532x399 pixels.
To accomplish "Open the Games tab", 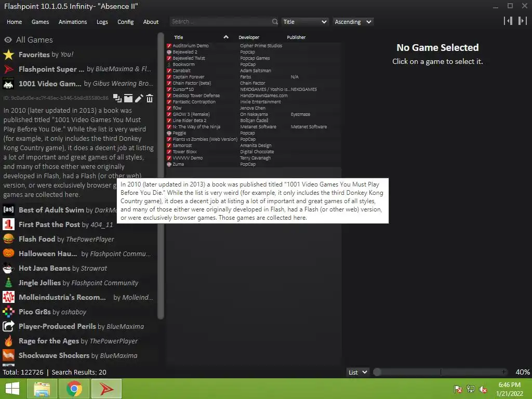I will (40, 22).
